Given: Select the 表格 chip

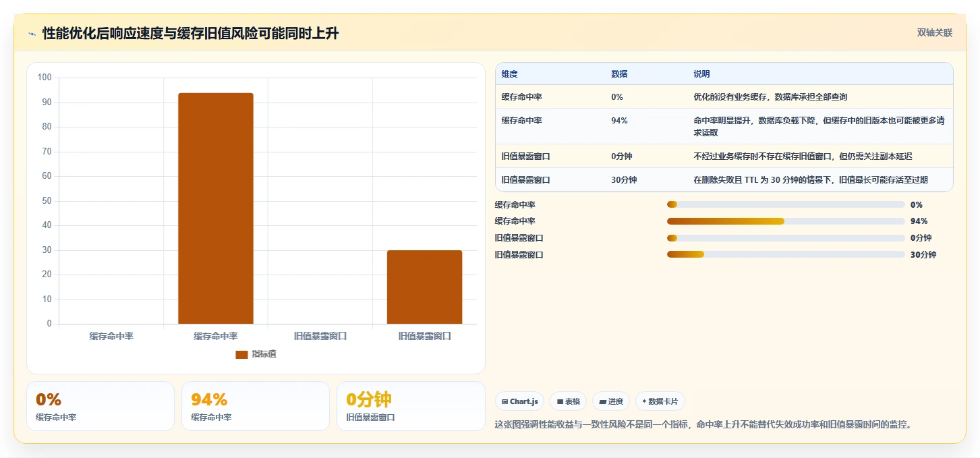Looking at the screenshot, I should pos(569,401).
